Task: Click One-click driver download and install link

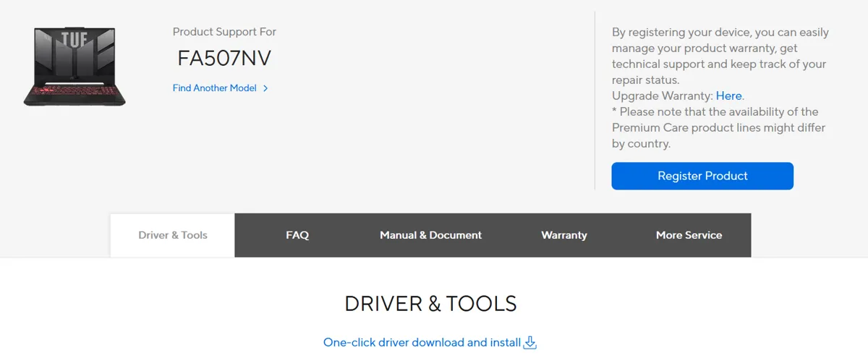Action: click(x=422, y=343)
